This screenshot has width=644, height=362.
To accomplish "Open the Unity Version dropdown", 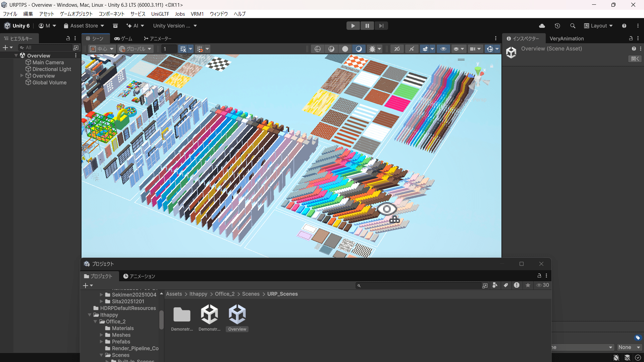I will tap(175, 26).
